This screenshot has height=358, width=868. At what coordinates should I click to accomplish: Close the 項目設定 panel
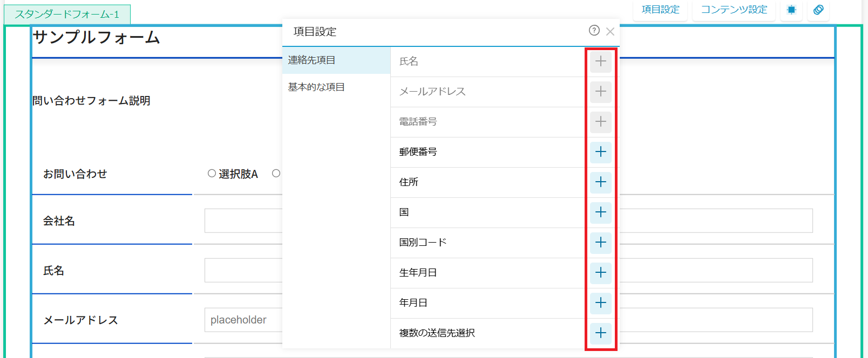(611, 32)
